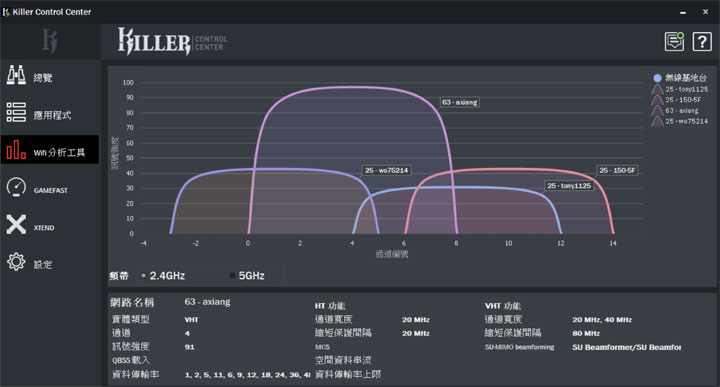Image resolution: width=720 pixels, height=387 pixels.
Task: Minimize the Killer Control Center window
Action: (x=683, y=12)
